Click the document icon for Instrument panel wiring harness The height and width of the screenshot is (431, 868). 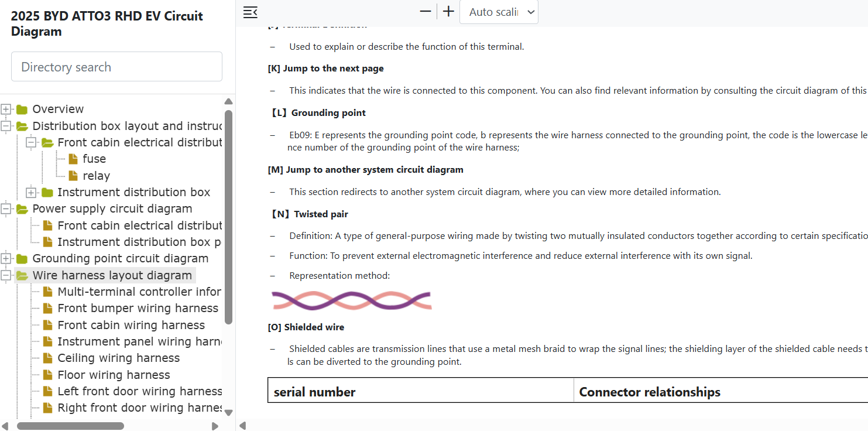(x=48, y=341)
